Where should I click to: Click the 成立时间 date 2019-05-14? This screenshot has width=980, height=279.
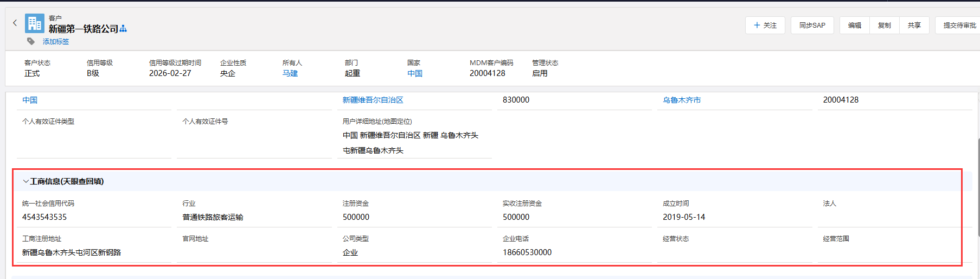[x=684, y=217]
